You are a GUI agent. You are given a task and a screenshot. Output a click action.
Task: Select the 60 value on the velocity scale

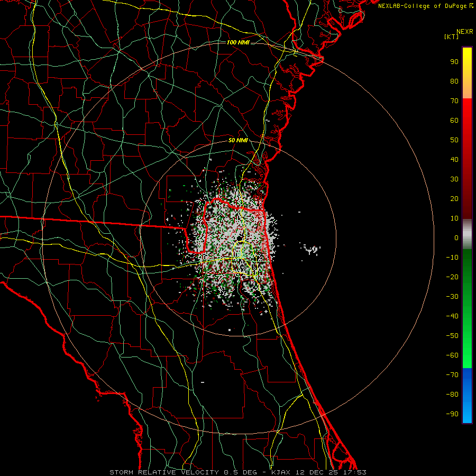(454, 121)
